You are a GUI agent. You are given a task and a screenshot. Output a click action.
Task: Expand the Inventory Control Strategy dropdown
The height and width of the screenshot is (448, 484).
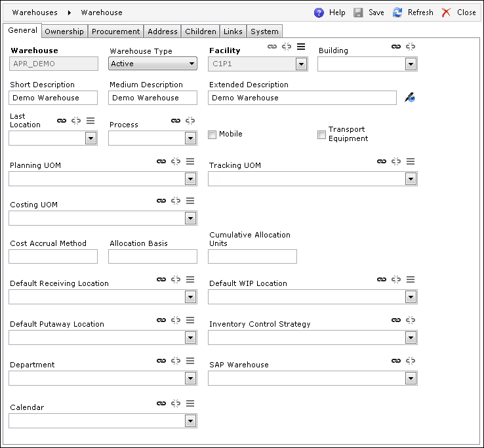[411, 338]
